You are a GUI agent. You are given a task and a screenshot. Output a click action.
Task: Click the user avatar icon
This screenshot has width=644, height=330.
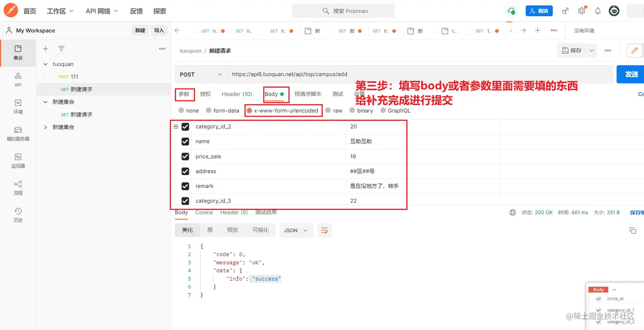pyautogui.click(x=614, y=11)
